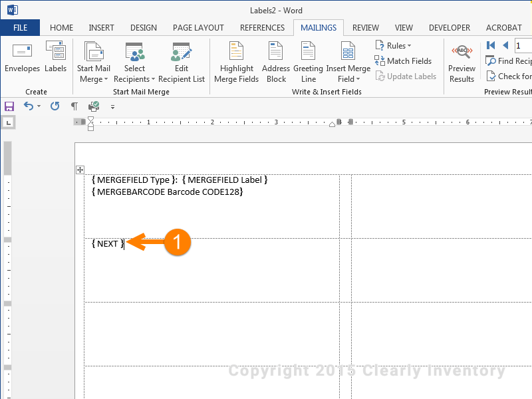Click the Update Labels button

pyautogui.click(x=406, y=76)
